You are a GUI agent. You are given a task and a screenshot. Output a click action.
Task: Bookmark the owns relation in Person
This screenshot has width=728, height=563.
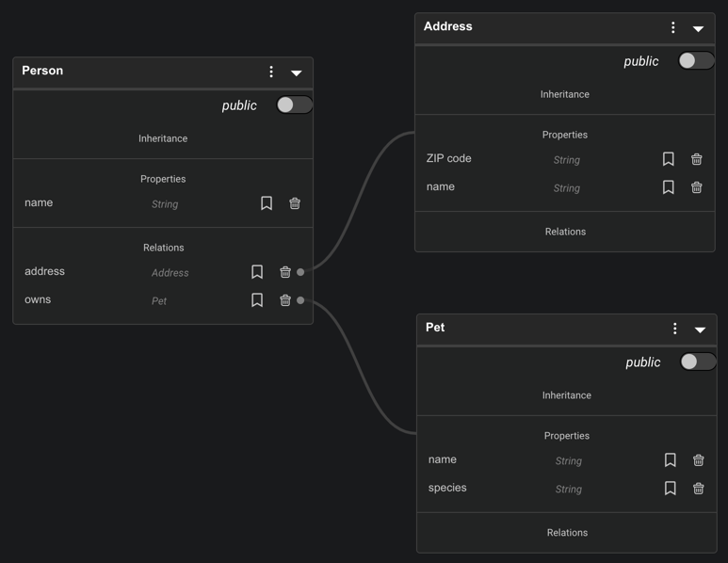[x=257, y=300]
